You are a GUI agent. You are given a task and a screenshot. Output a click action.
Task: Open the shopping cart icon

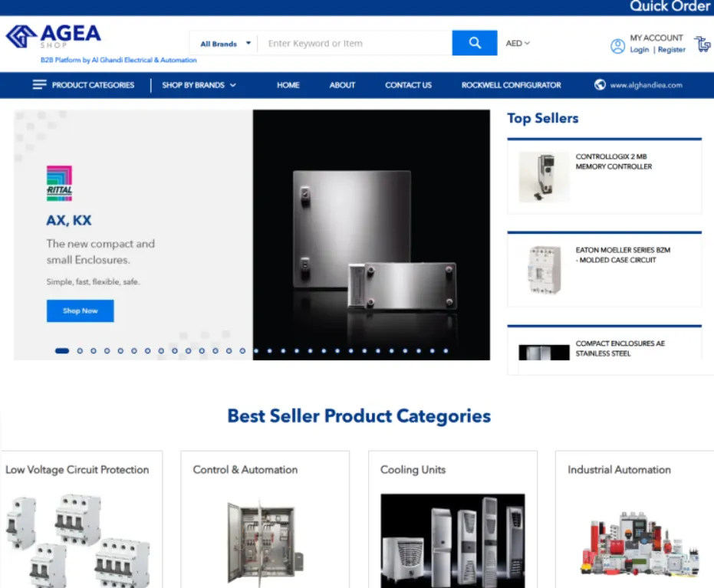(x=702, y=44)
